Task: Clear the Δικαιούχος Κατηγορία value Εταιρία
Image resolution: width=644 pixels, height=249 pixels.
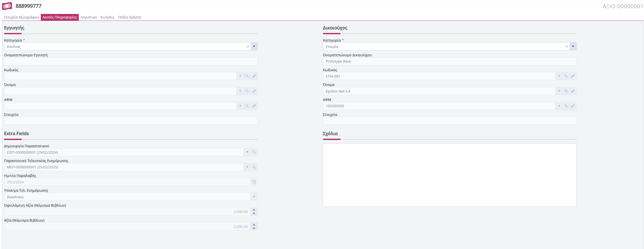Action: click(x=567, y=46)
